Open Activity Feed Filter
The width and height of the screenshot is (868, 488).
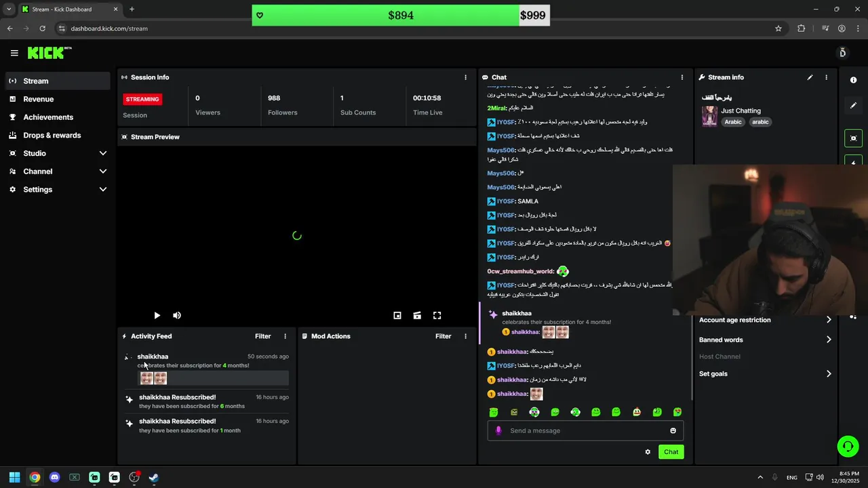[262, 336]
